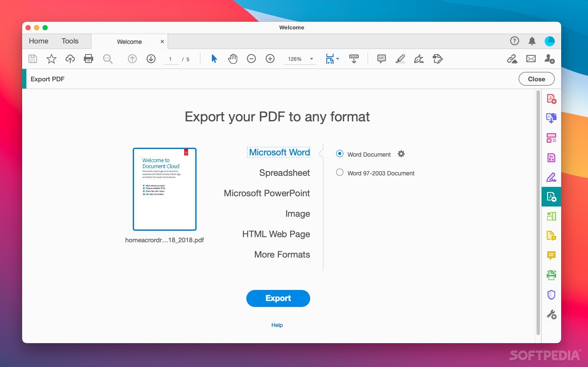Zoom in with the plus icon
588x367 pixels.
(x=270, y=59)
